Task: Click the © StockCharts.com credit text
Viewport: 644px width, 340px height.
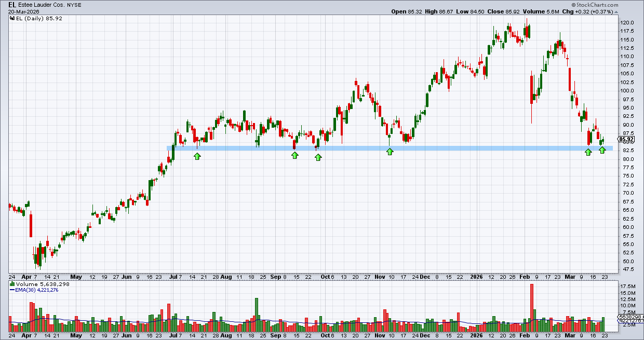Action: [x=594, y=5]
